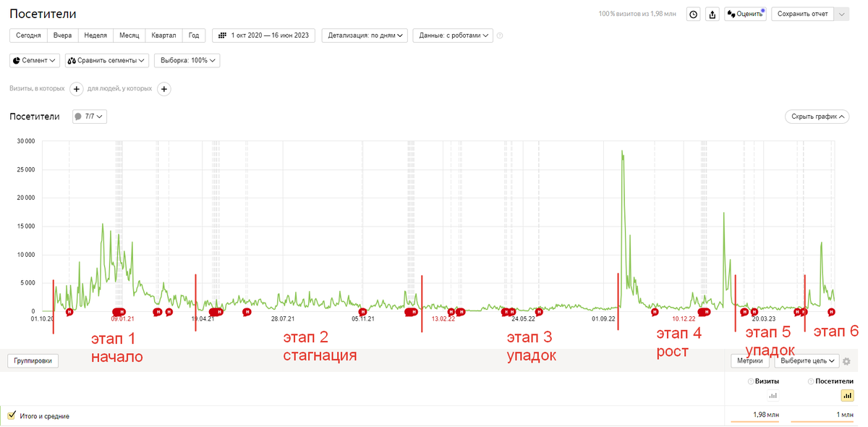Screen dimensions: 868x427
Task: Open the date range 1 окт 2020 — 16 июн 2023
Action: (263, 35)
